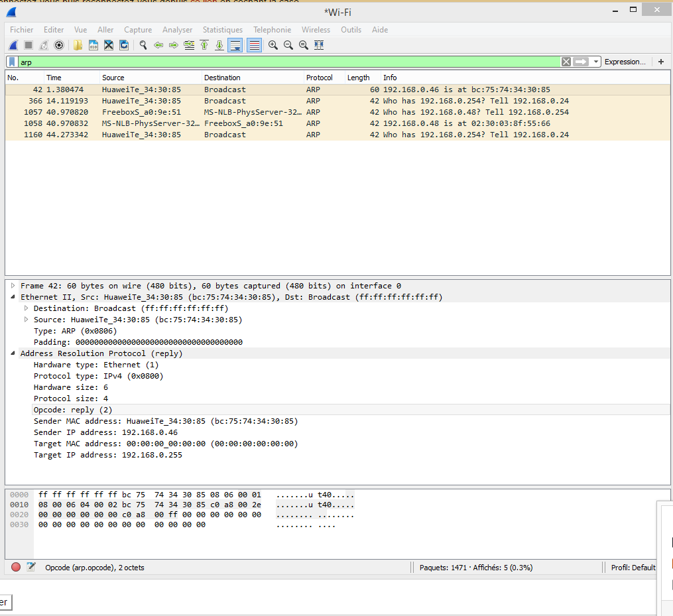Sort by the Info column header
Screen dimensions: 673x616
pyautogui.click(x=525, y=78)
